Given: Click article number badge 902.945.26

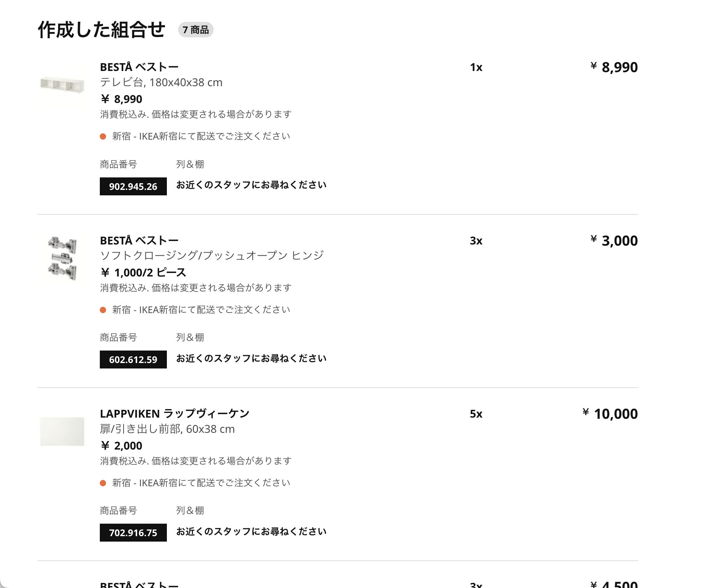Looking at the screenshot, I should [x=133, y=186].
